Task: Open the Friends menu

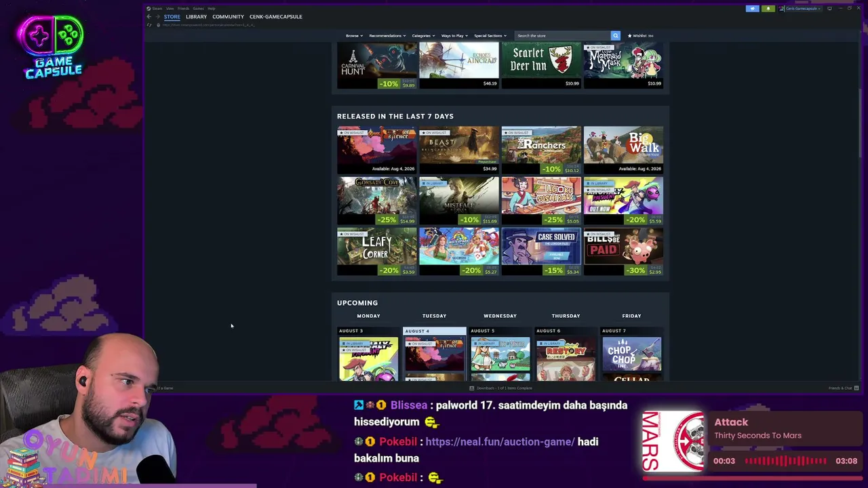Action: 183,8
